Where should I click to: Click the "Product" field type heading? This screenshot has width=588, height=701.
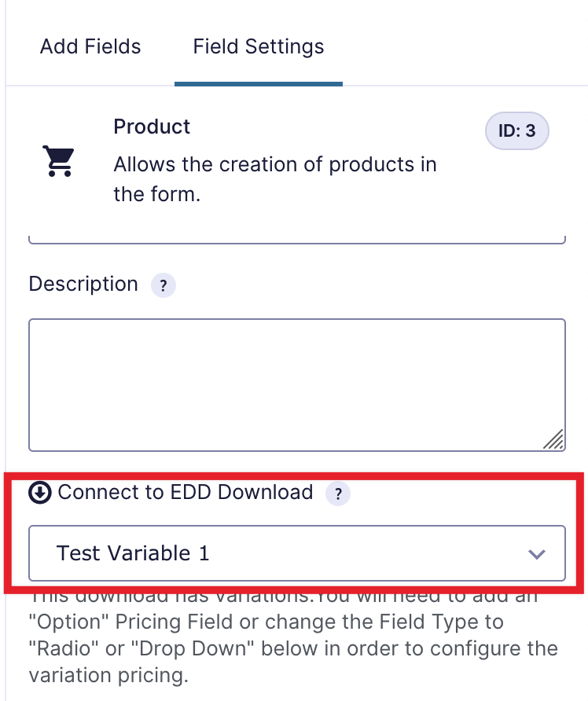pos(152,127)
